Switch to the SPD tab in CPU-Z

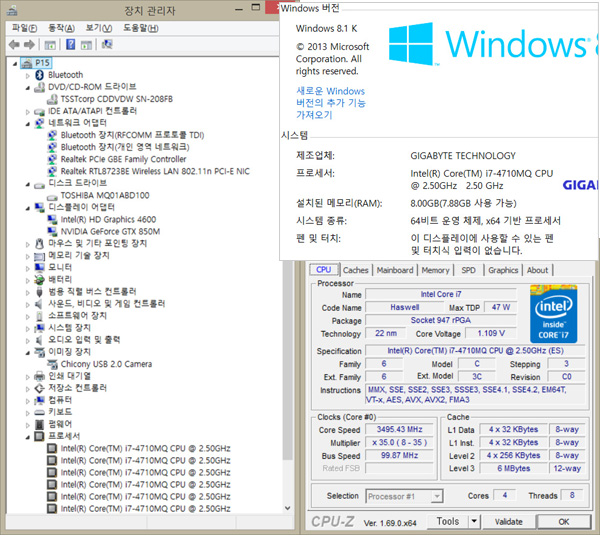coord(468,270)
